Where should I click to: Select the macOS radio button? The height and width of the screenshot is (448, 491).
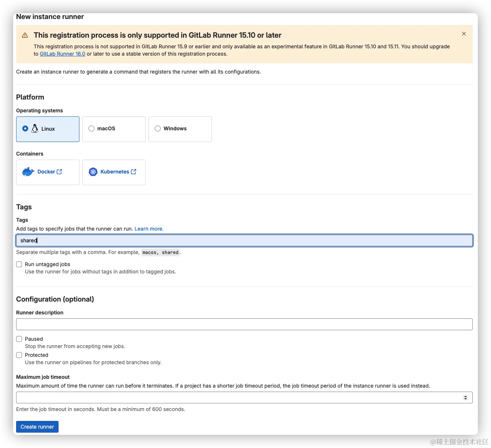91,128
